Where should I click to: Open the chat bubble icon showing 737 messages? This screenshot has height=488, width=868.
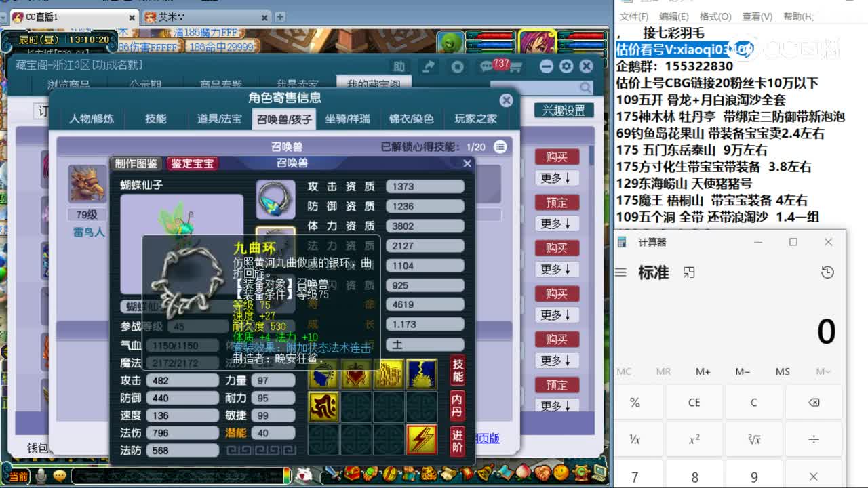pos(486,66)
